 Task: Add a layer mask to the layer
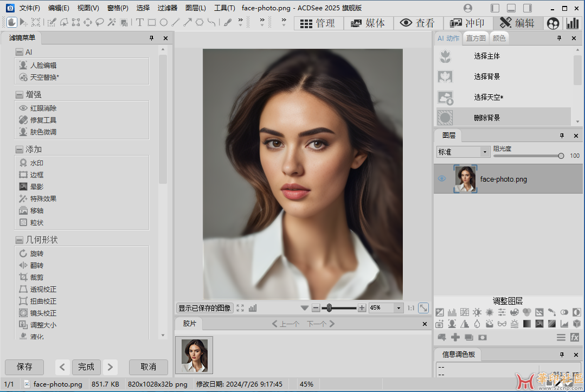[x=482, y=337]
